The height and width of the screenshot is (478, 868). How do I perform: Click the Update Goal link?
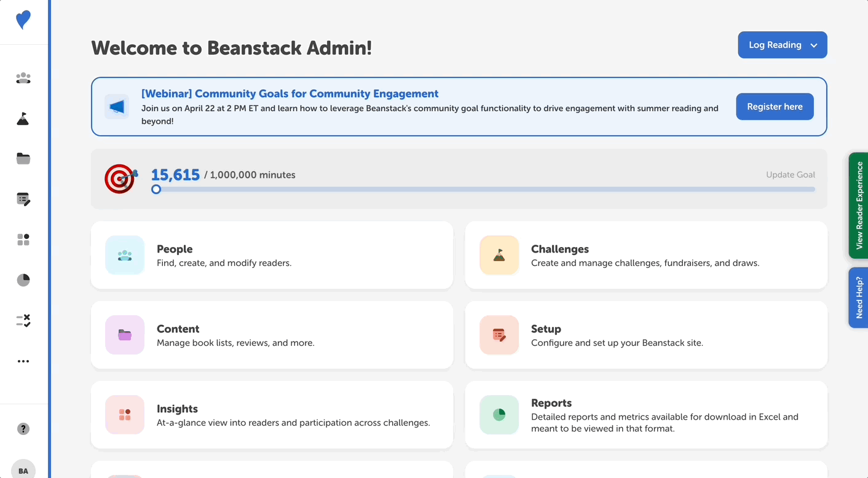click(x=791, y=174)
